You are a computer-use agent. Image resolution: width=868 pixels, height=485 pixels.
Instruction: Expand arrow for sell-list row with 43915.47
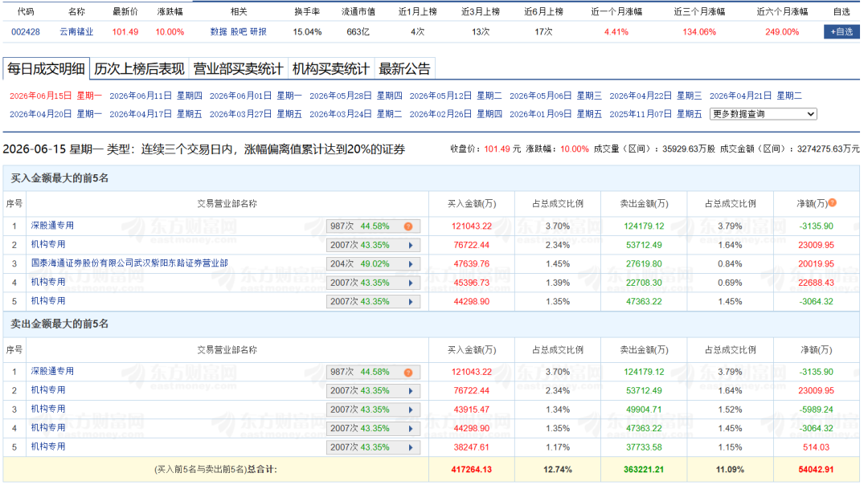(411, 410)
